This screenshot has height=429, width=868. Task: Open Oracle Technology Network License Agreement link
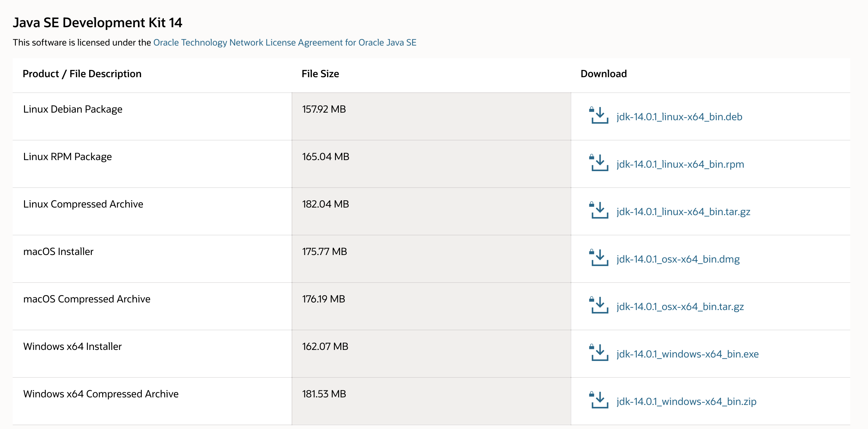pyautogui.click(x=285, y=42)
